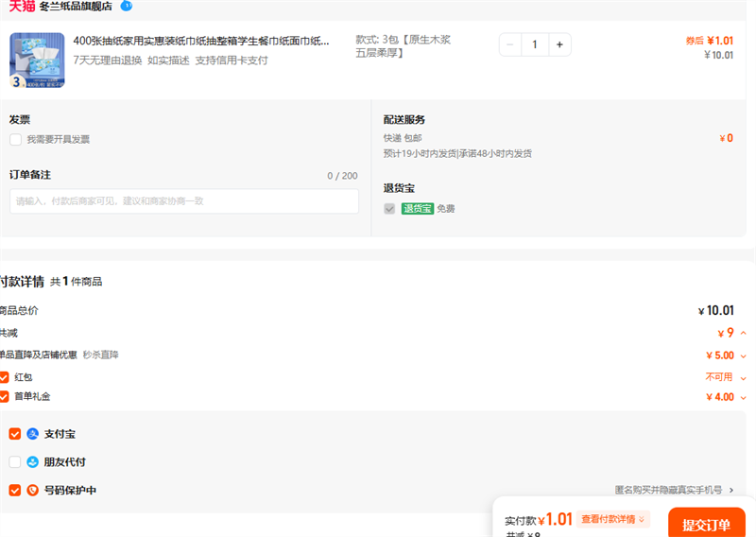756x537 pixels.
Task: Expand the ¥4.00 首单礼金 dropdown
Action: [744, 397]
